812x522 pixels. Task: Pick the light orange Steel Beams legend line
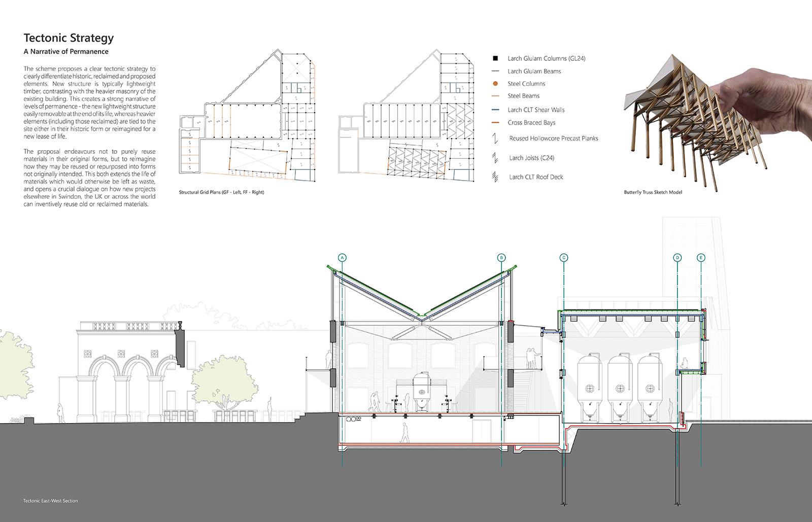click(x=495, y=96)
